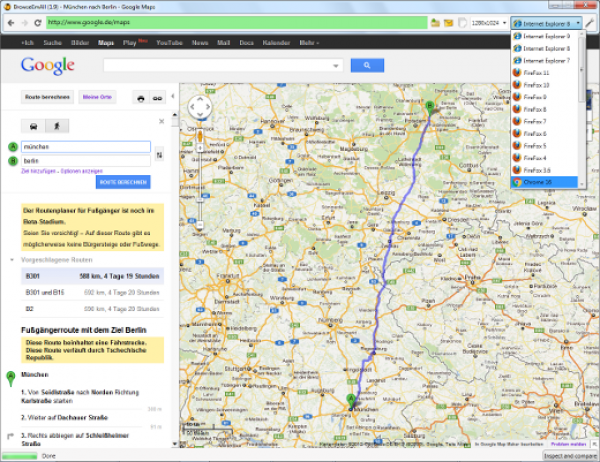Click the yellow envelope icon in the toolbar

click(x=448, y=23)
